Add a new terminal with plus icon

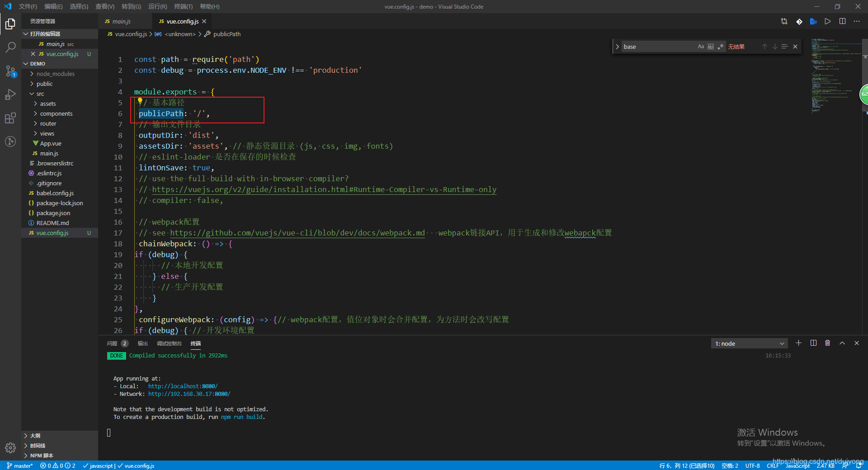(x=799, y=343)
